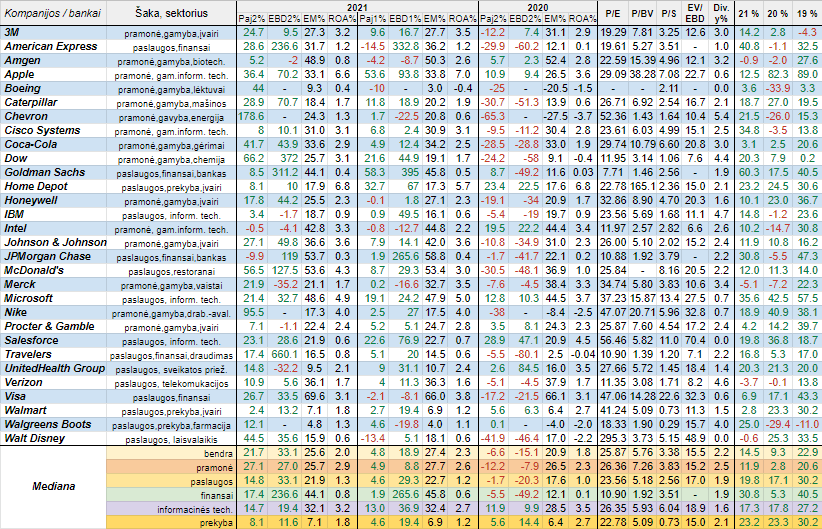Image resolution: width=822 pixels, height=529 pixels.
Task: Click the Honeywell company cell
Action: [x=53, y=200]
